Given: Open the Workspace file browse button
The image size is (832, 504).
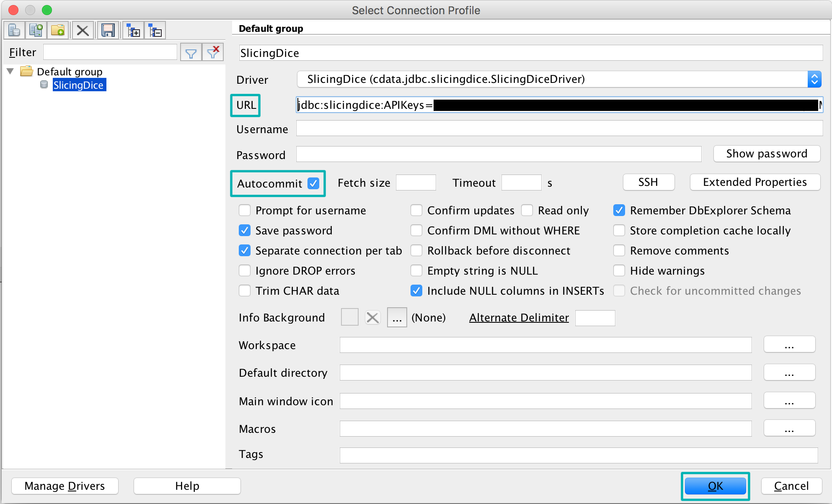Looking at the screenshot, I should click(789, 345).
